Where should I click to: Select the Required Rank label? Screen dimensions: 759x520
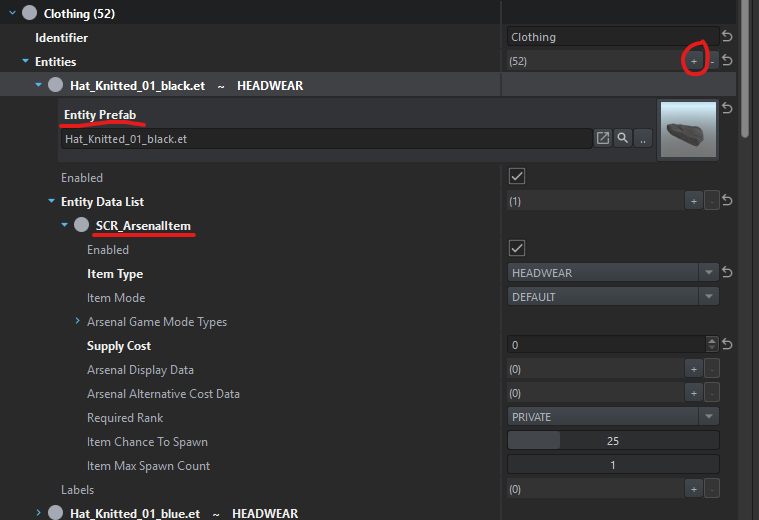click(x=125, y=418)
